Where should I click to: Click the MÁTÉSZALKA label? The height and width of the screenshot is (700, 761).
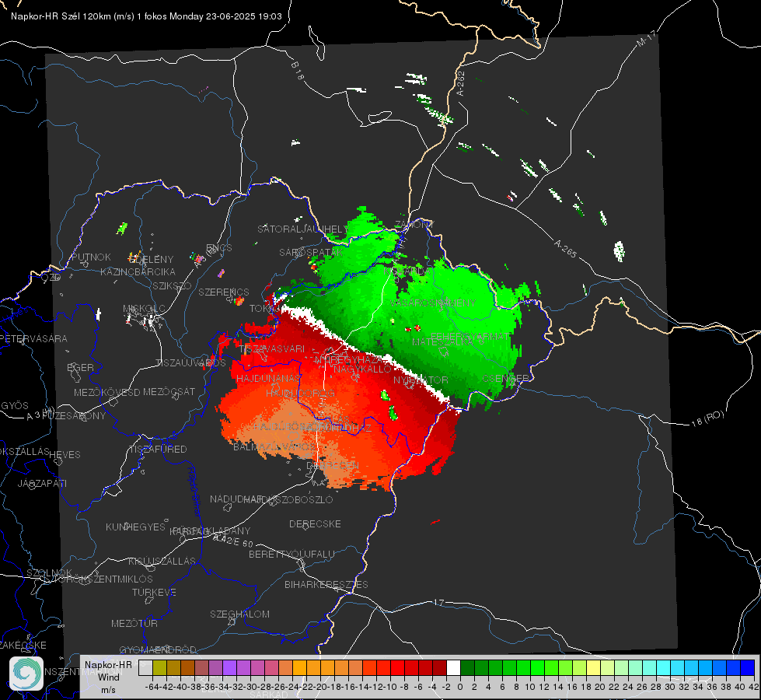[442, 341]
